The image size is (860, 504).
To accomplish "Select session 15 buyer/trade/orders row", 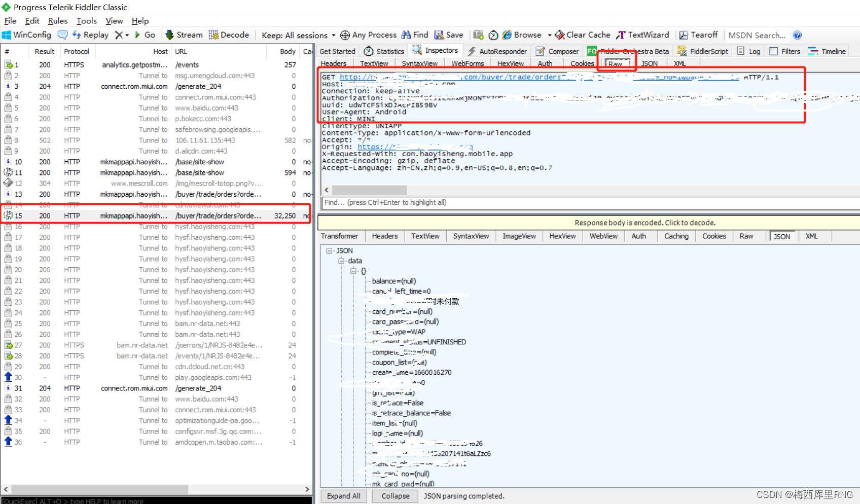I will coord(156,215).
